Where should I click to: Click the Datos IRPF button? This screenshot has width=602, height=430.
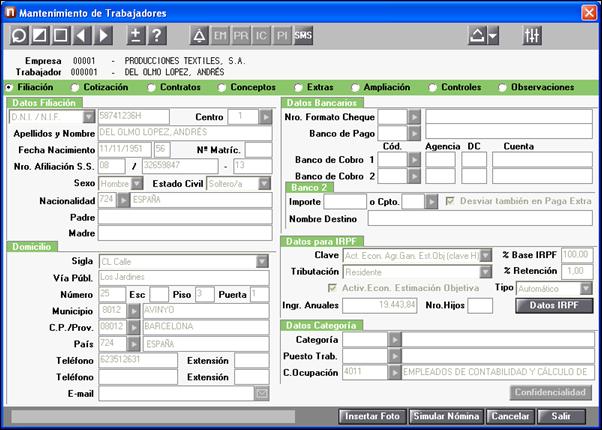(554, 306)
